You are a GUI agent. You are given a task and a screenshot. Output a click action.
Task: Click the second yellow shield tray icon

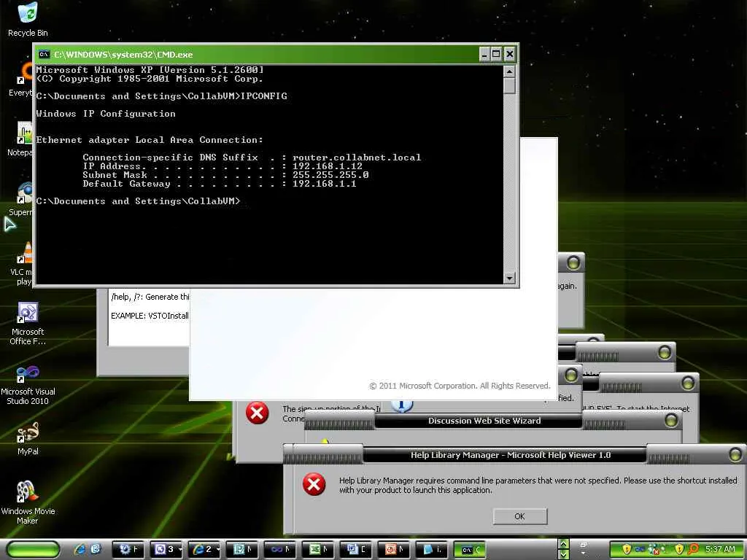(x=679, y=549)
